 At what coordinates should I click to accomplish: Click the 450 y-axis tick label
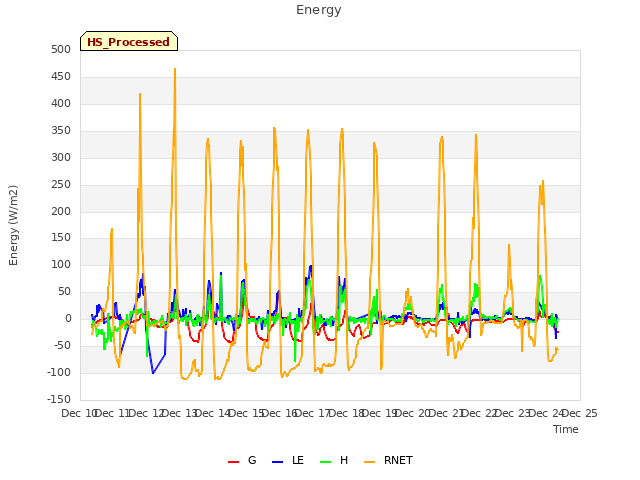61,76
